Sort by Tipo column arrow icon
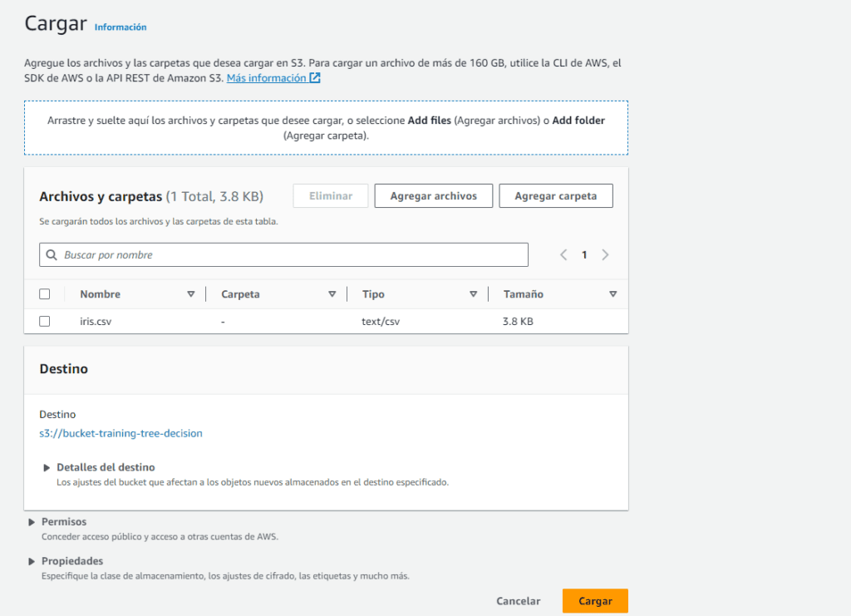The width and height of the screenshot is (851, 616). [x=473, y=294]
